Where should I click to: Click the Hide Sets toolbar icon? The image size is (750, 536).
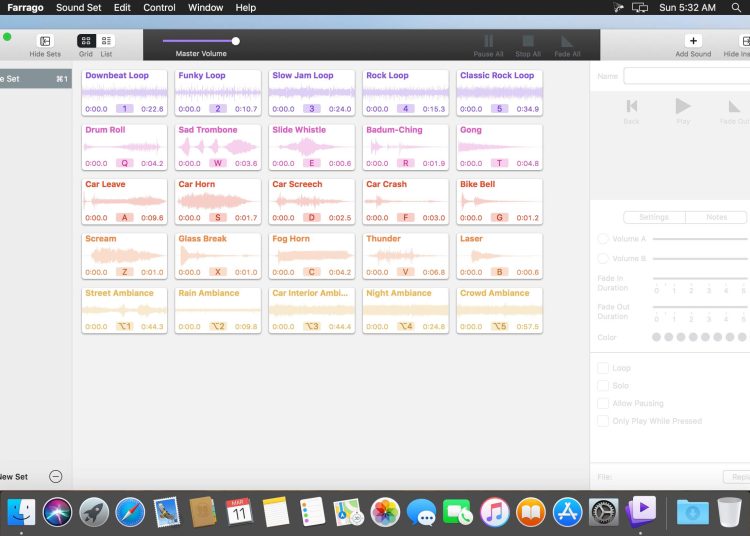click(45, 41)
